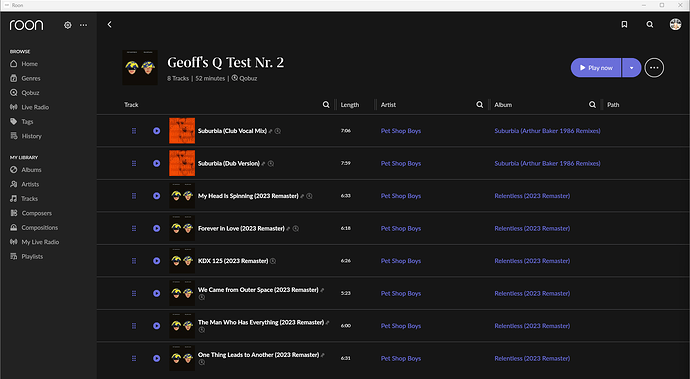The image size is (690, 379).
Task: Play My Head Is Spinning track
Action: pos(156,196)
